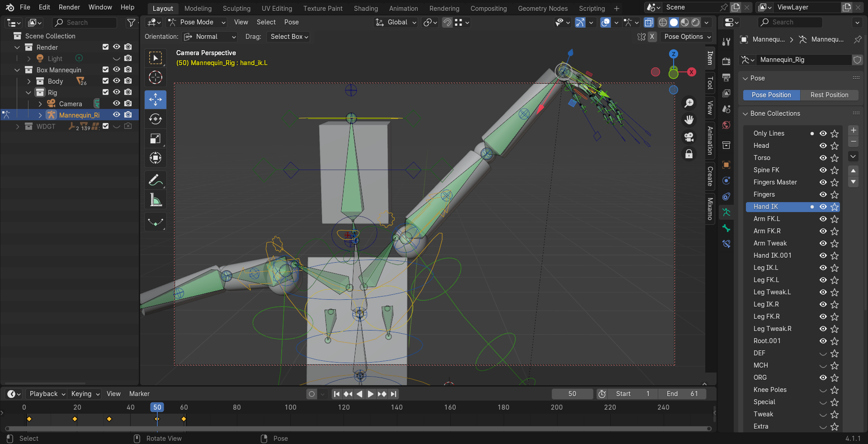This screenshot has height=444, width=868.
Task: Select the Scale tool
Action: 156,138
